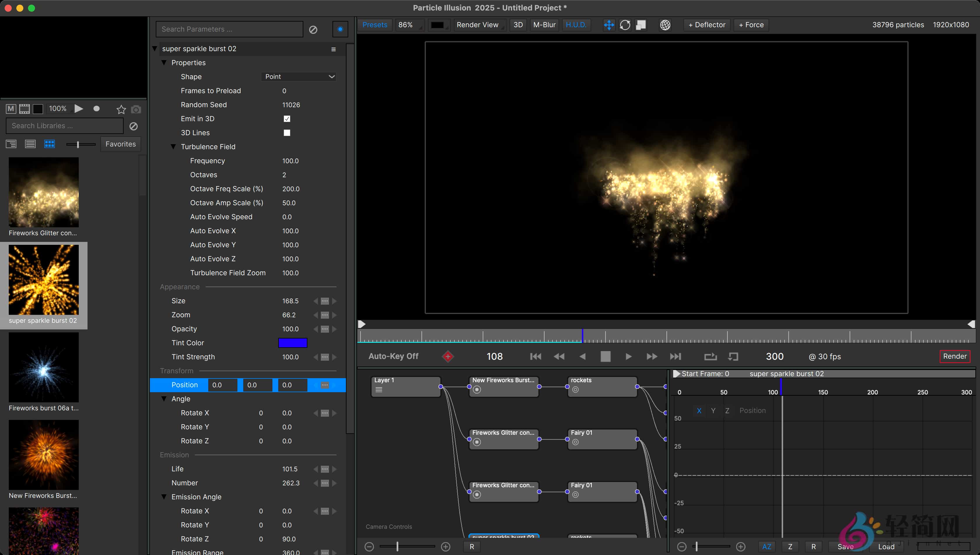This screenshot has height=555, width=980.
Task: Toggle M-Blur in the viewer toolbar
Action: 544,25
